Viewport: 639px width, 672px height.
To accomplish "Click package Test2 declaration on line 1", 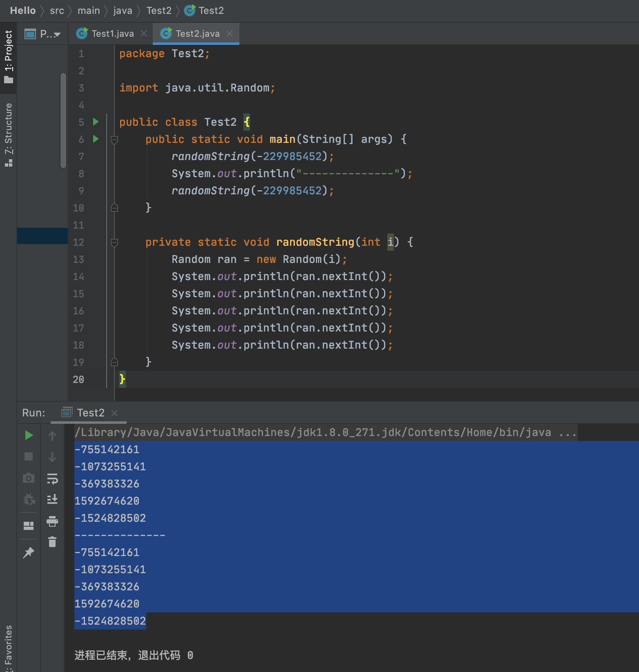I will 165,53.
